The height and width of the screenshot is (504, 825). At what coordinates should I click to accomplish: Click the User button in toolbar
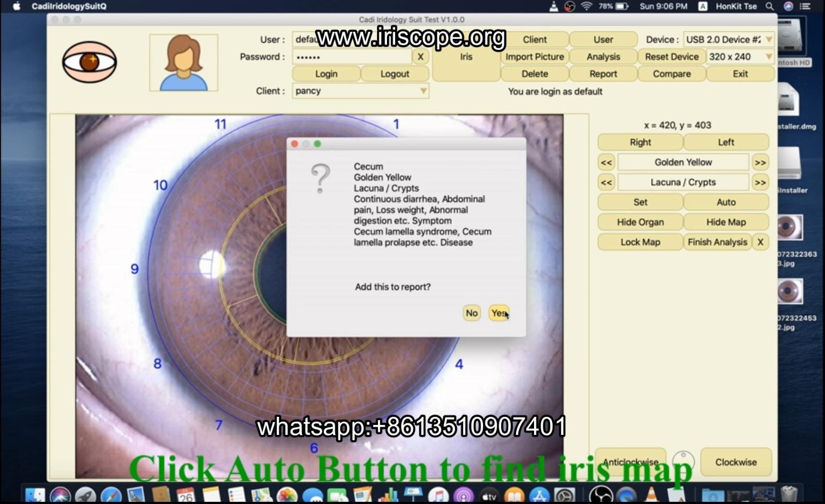coord(603,39)
